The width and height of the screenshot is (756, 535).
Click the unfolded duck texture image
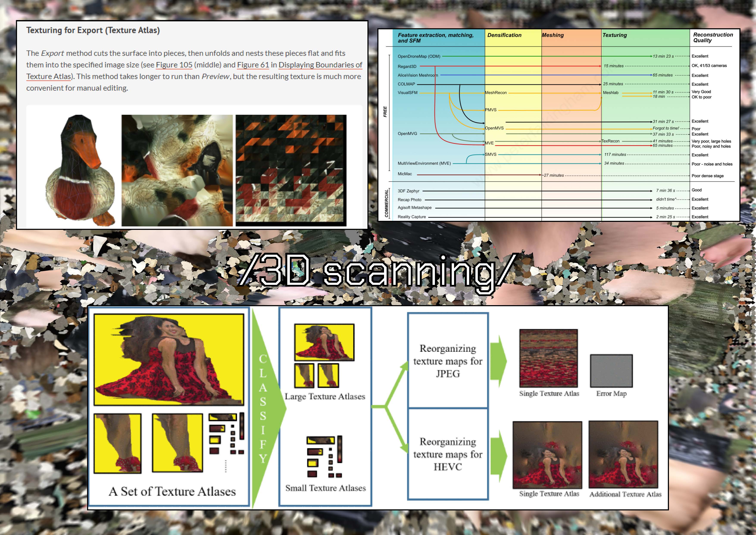(177, 170)
